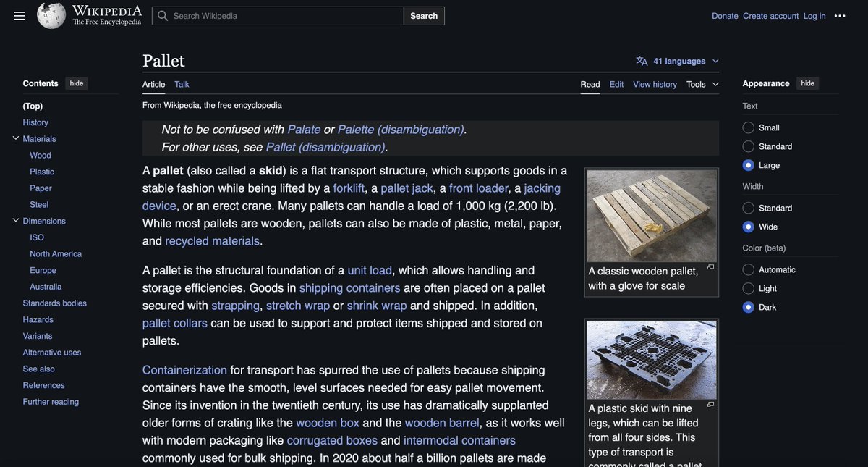868x467 pixels.
Task: Go to Hazards section in contents
Action: (38, 319)
